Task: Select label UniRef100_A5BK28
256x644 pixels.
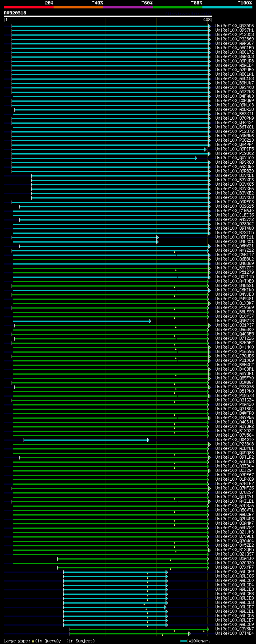Action: 234,109
